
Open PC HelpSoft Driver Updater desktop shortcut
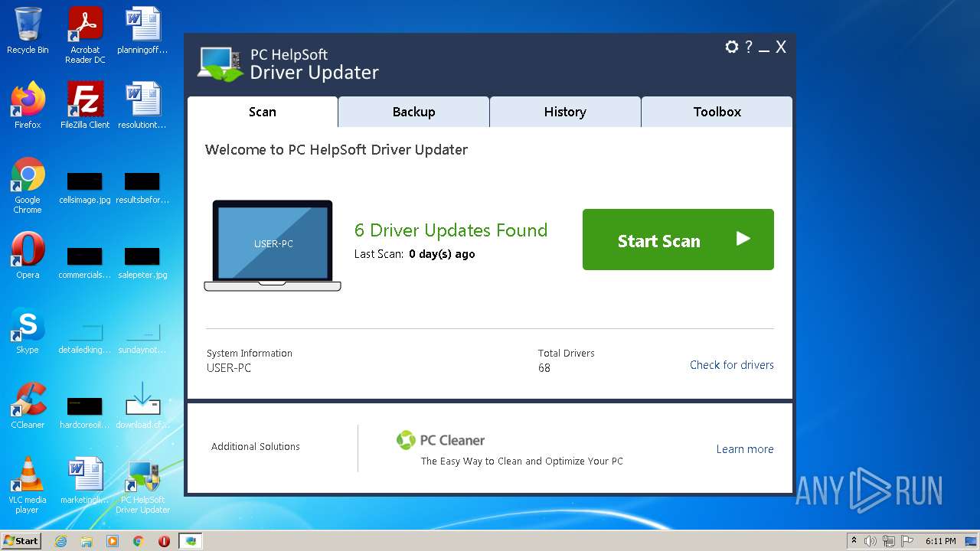142,485
